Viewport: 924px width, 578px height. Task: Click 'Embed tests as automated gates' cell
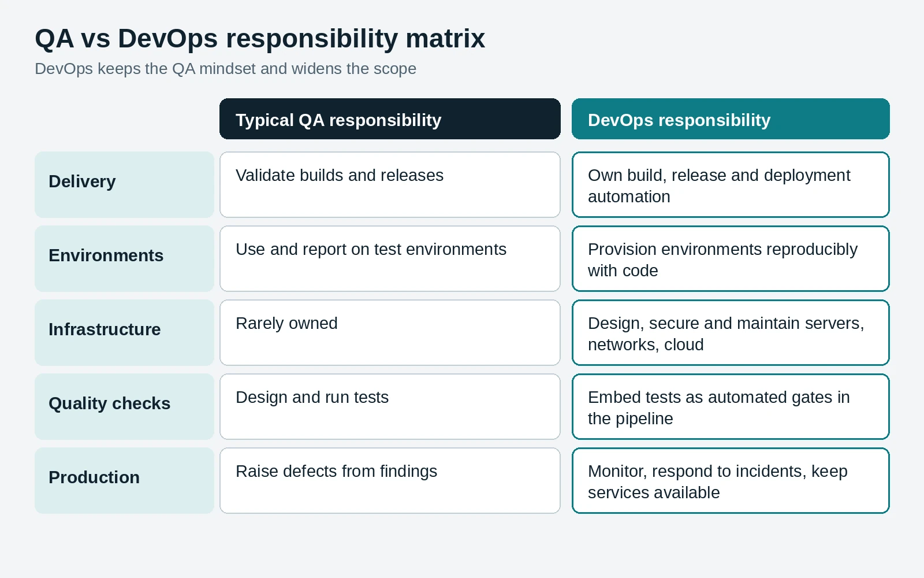[731, 407]
